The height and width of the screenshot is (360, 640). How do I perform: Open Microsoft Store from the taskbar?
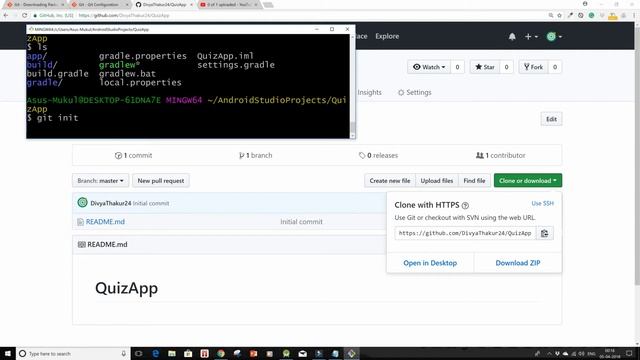[188, 353]
